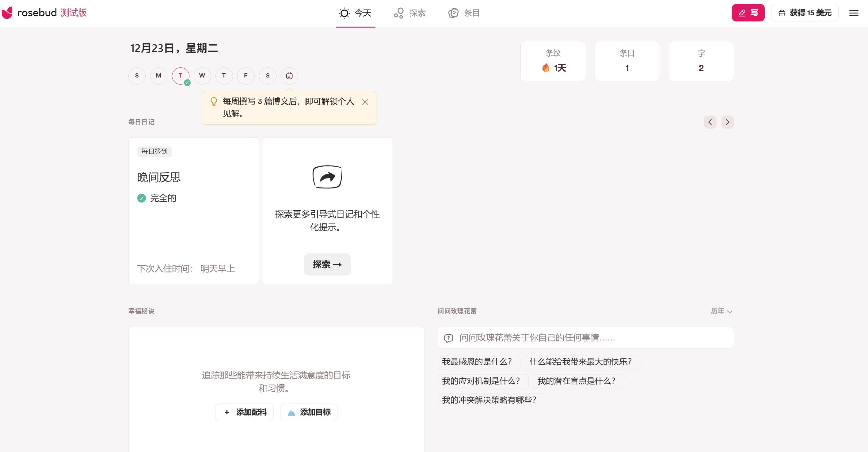Click the left chevron in 每日日记 section

pos(710,122)
